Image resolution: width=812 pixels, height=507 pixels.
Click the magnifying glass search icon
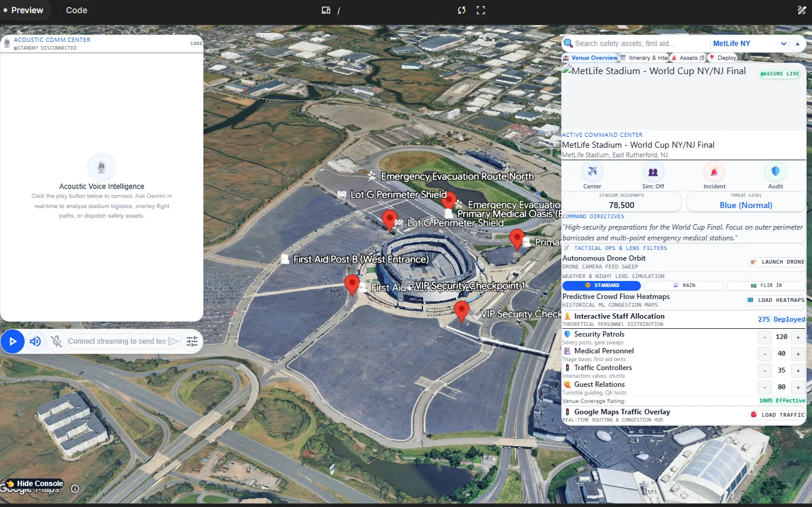pyautogui.click(x=568, y=44)
